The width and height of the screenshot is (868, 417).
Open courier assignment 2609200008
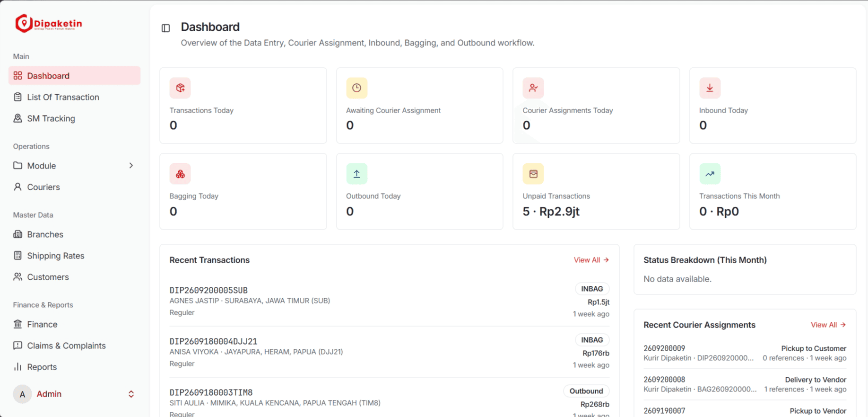coord(664,380)
